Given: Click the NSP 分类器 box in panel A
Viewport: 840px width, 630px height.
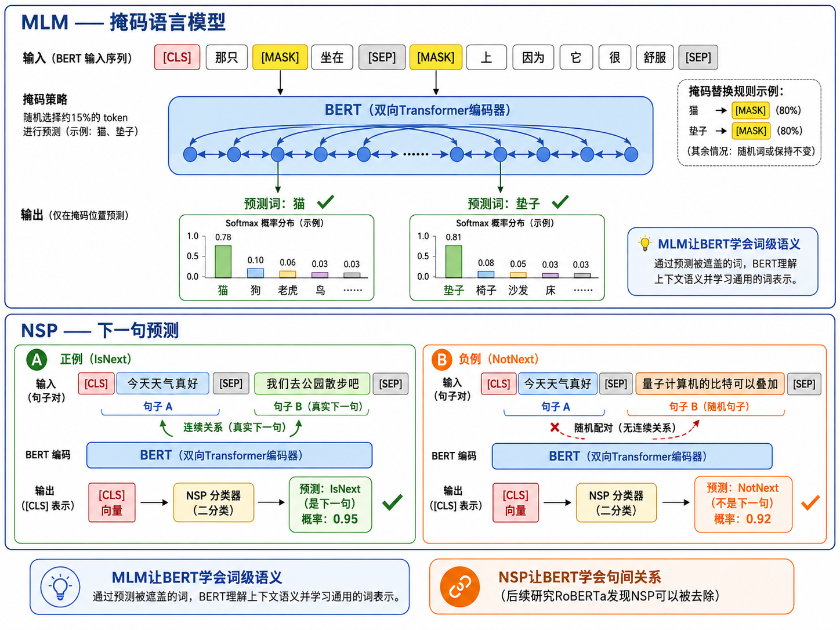Looking at the screenshot, I should [213, 502].
